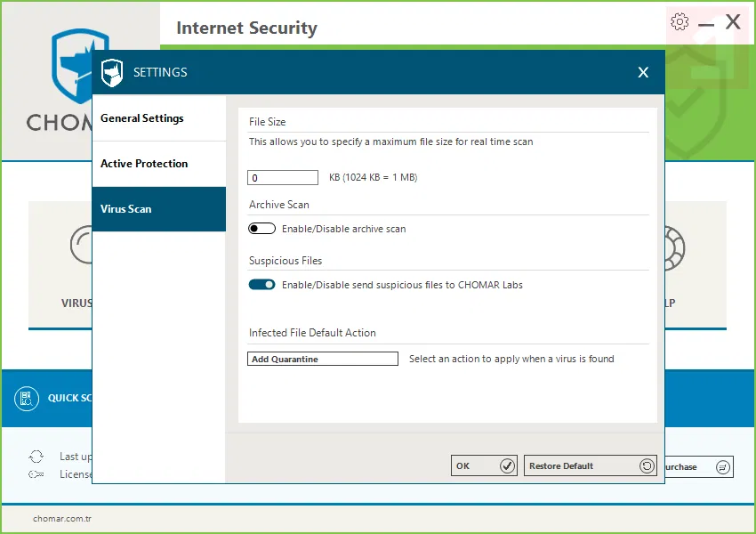Image resolution: width=756 pixels, height=534 pixels.
Task: Disable sending suspicious files to CHOMAR Labs
Action: pyautogui.click(x=262, y=285)
